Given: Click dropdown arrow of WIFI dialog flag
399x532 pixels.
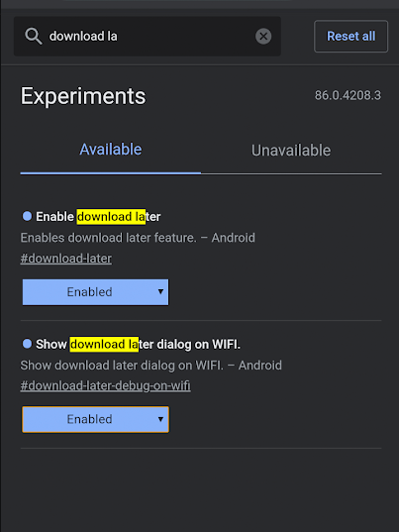Looking at the screenshot, I should coord(160,419).
